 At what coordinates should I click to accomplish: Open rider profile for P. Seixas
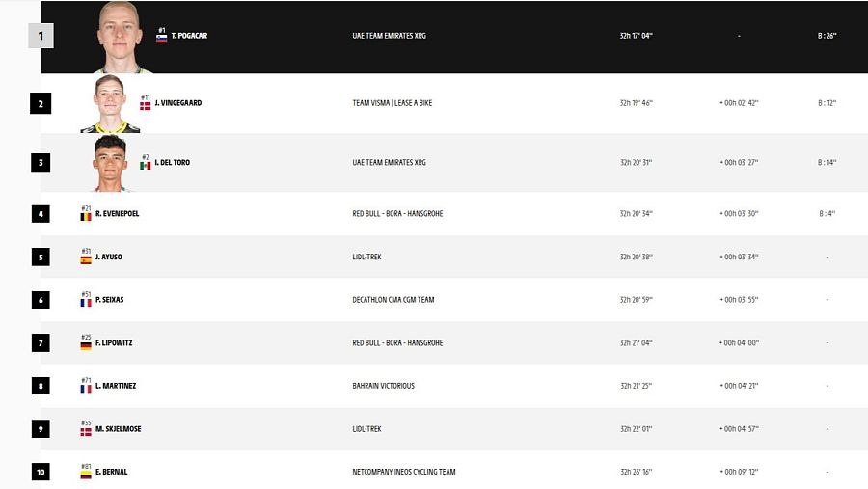click(x=110, y=300)
